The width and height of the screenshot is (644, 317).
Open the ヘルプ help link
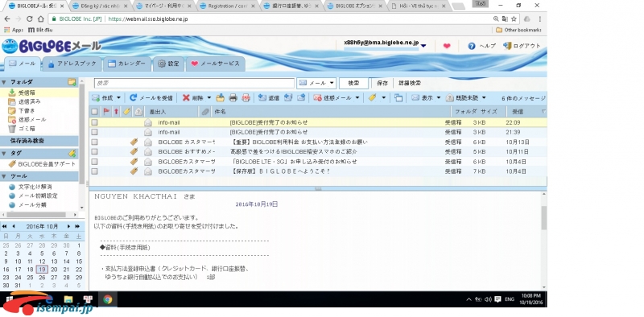[481, 46]
